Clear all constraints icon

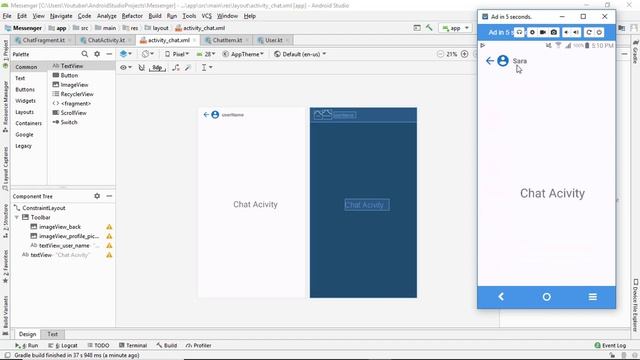(176, 67)
